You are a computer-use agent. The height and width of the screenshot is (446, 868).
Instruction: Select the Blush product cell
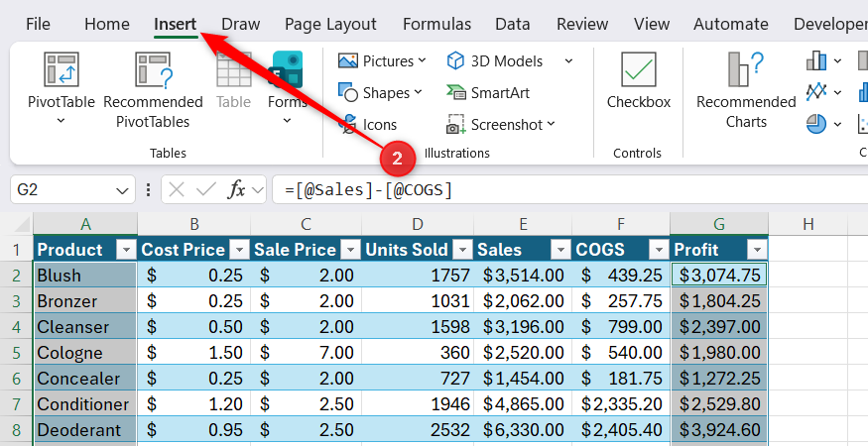coord(85,275)
